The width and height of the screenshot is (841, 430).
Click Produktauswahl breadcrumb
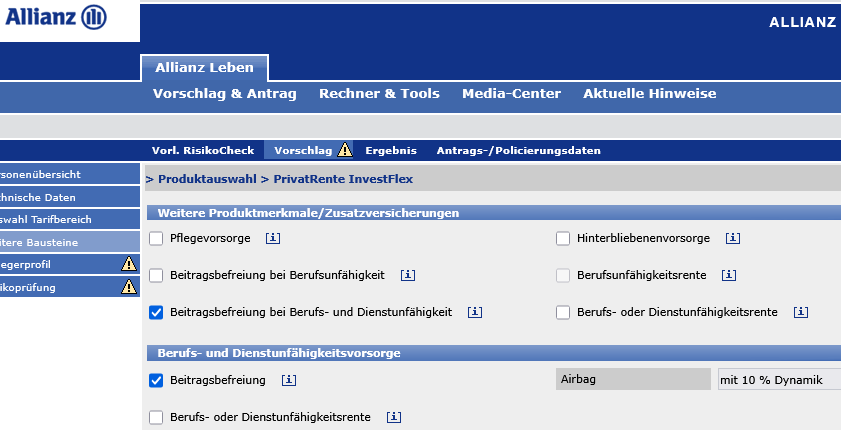point(207,179)
